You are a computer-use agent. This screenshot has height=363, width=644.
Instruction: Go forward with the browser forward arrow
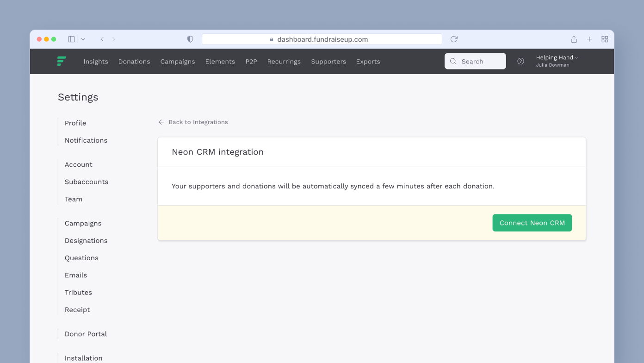(x=114, y=39)
